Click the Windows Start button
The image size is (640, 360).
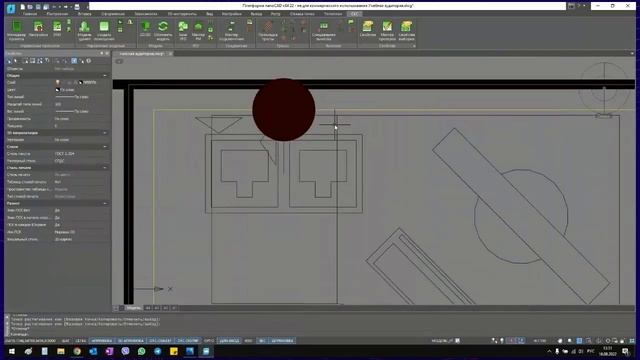pos(12,351)
